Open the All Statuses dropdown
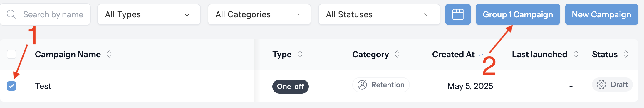 [x=379, y=14]
